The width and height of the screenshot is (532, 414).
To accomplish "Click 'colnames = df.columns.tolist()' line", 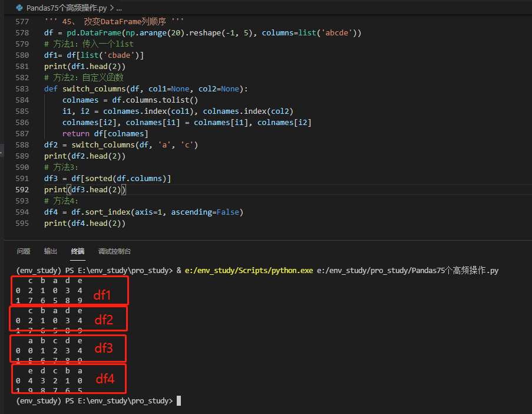I will pyautogui.click(x=130, y=100).
